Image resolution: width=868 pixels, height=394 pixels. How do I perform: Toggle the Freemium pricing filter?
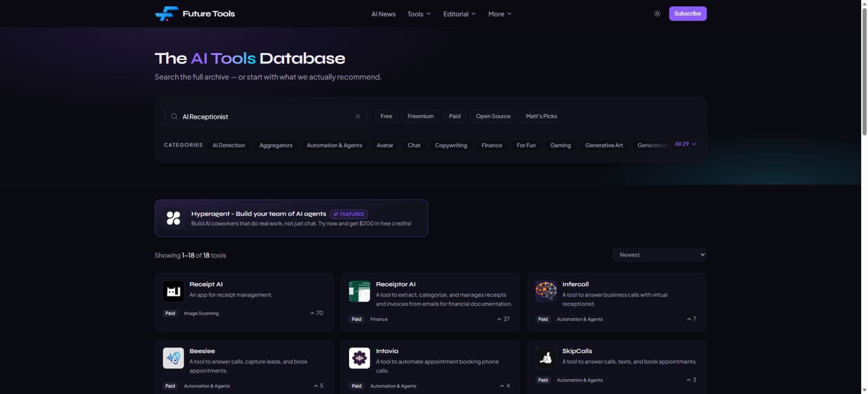[x=421, y=116]
